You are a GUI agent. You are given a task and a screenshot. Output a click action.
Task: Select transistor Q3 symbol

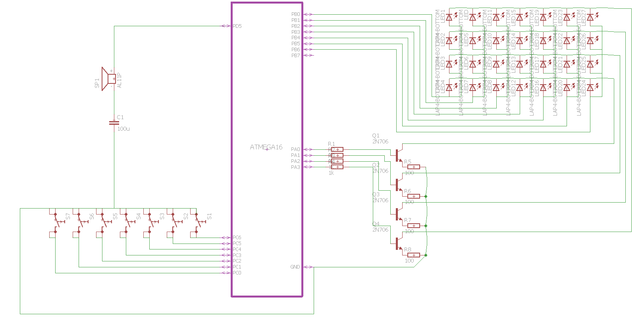[398, 214]
